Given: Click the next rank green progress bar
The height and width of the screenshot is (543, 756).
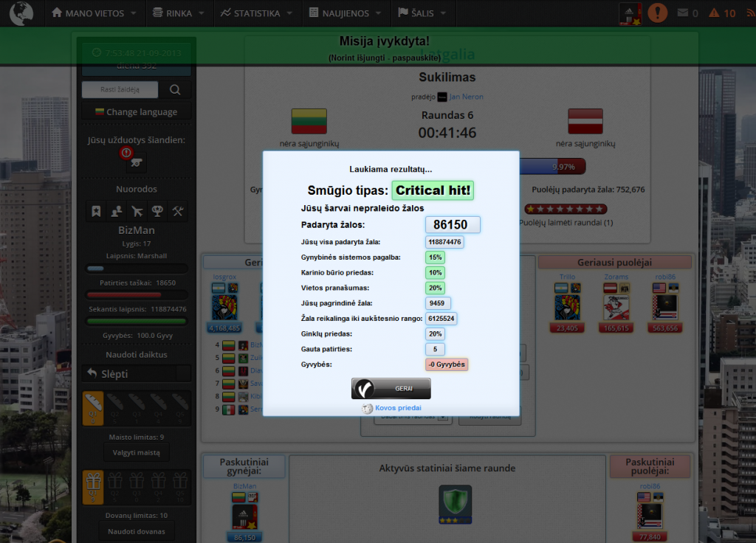Looking at the screenshot, I should (137, 321).
